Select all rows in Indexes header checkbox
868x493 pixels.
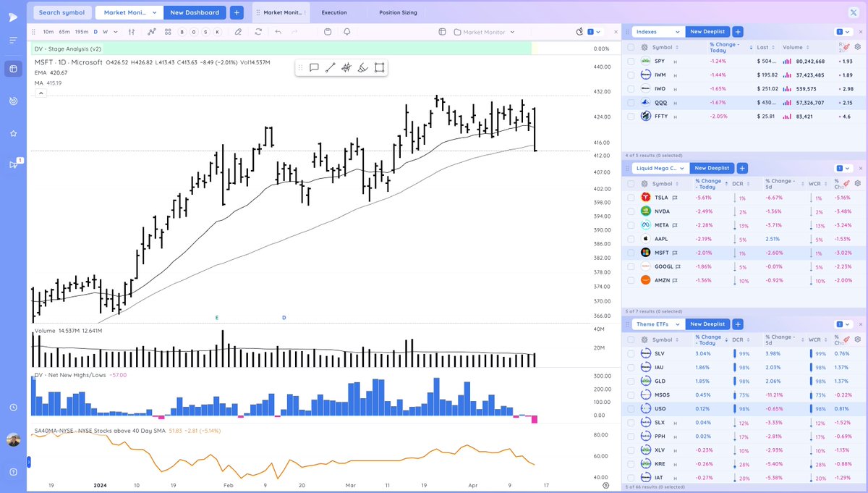pos(631,46)
